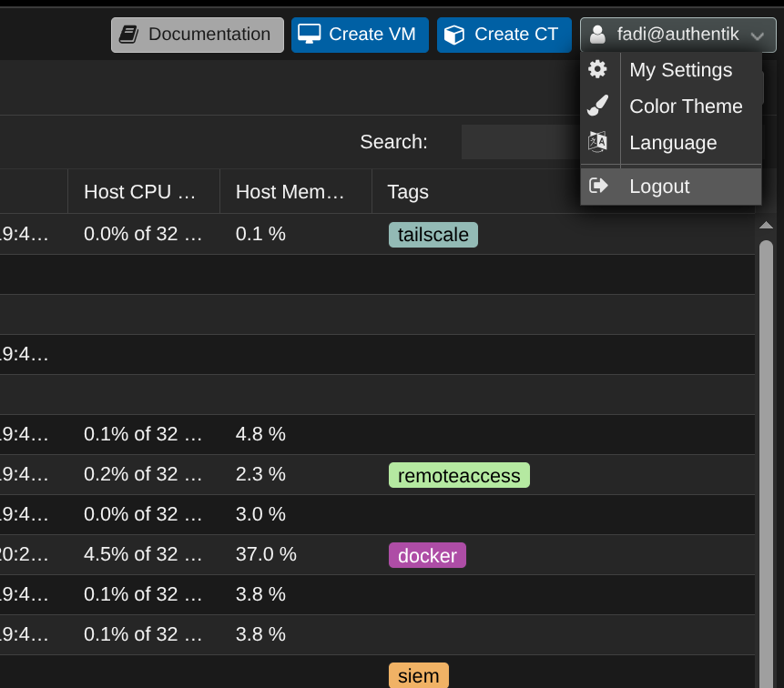This screenshot has height=688, width=784.
Task: Click the monitor icon on Create VM
Action: click(x=310, y=35)
